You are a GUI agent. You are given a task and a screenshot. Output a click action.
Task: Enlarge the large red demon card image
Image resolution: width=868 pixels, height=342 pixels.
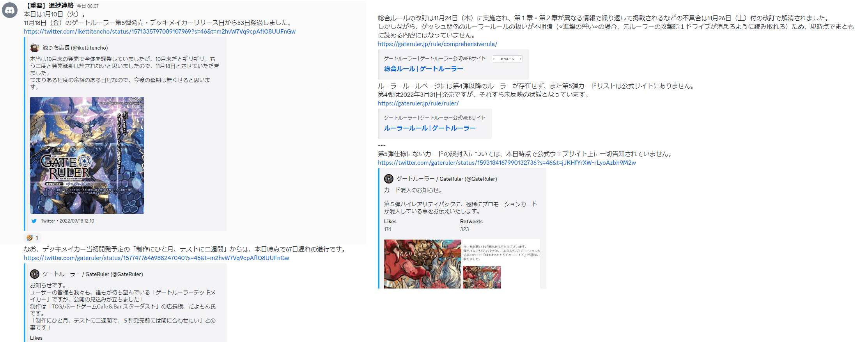[x=423, y=264]
